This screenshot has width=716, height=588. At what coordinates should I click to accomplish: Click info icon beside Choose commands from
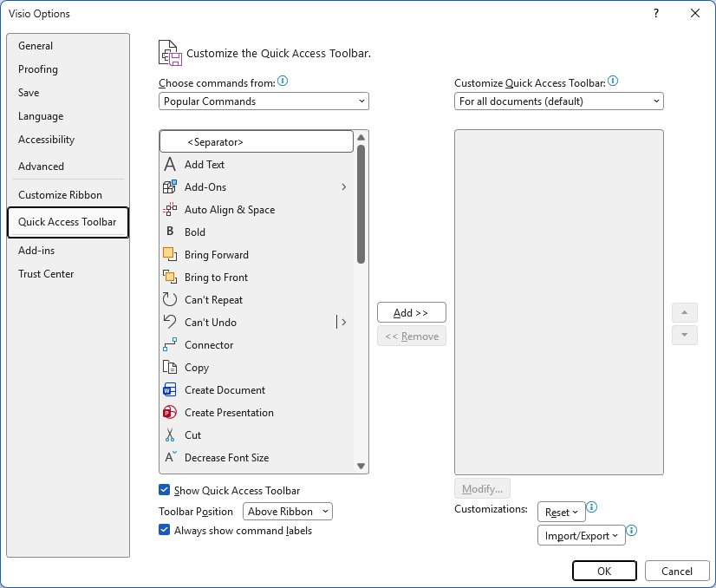coord(283,82)
